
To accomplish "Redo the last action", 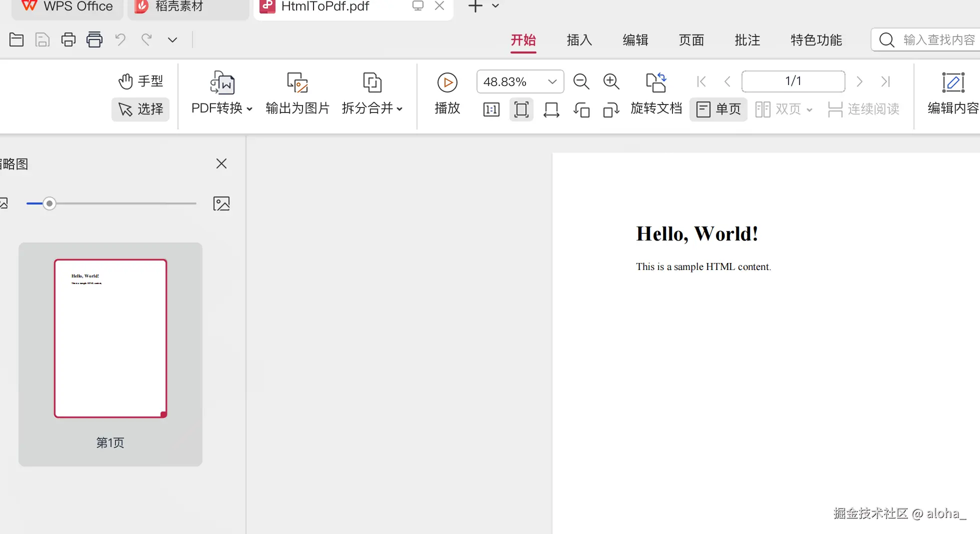I will (x=146, y=39).
